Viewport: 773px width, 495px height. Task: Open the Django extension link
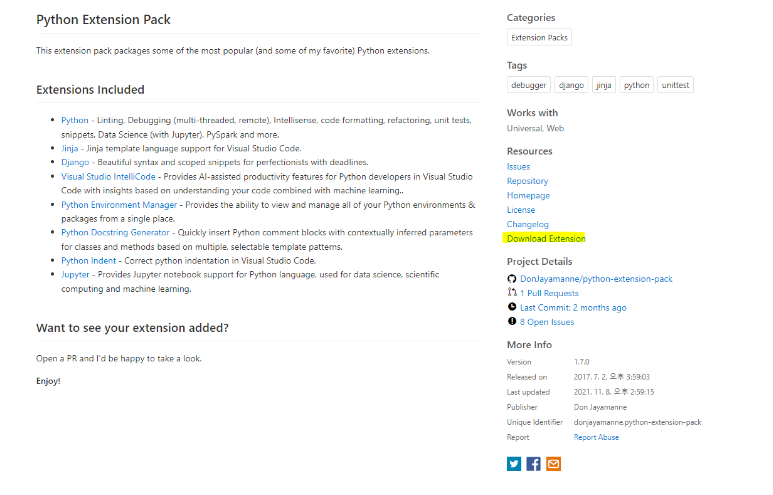(x=75, y=162)
